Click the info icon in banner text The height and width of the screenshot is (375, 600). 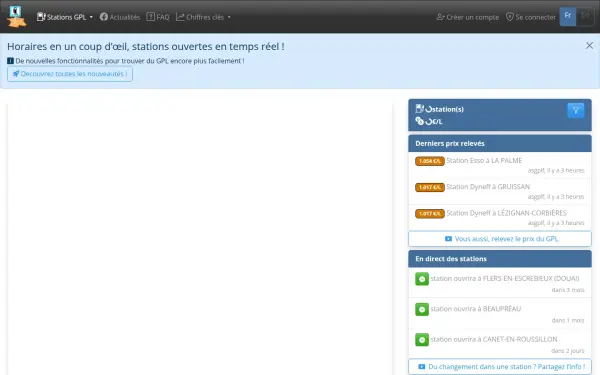click(x=10, y=61)
